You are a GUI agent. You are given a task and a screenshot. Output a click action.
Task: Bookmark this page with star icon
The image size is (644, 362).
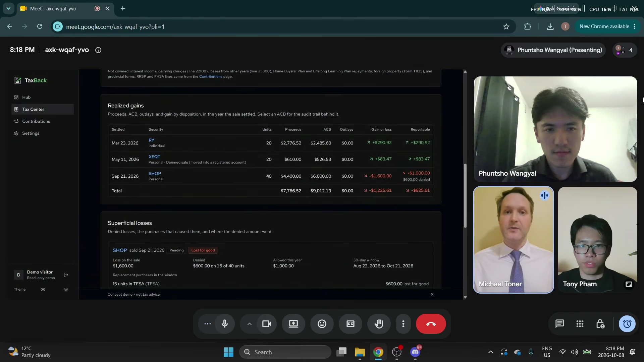(506, 26)
